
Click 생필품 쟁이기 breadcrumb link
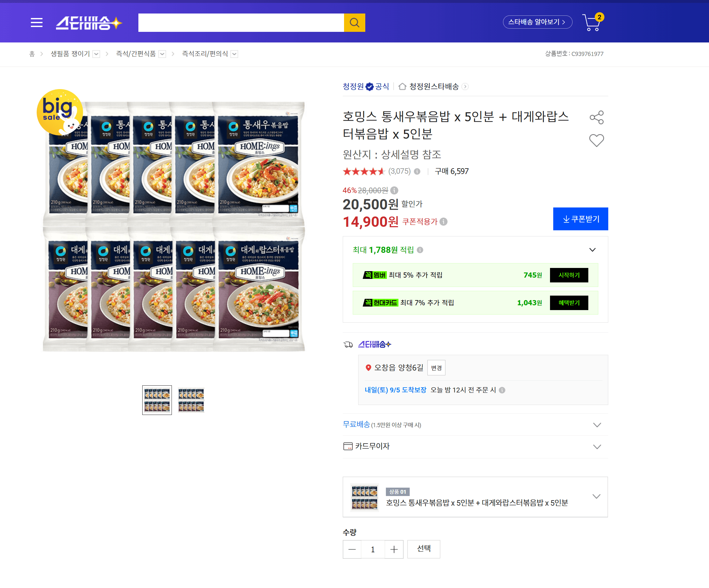[x=70, y=54]
